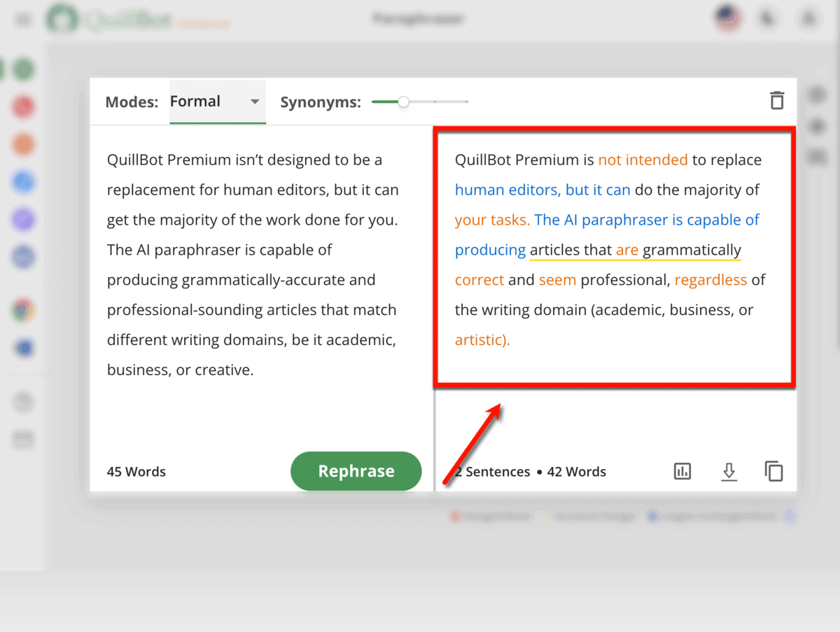
Task: Click the Synonyms slider handle
Action: (403, 102)
